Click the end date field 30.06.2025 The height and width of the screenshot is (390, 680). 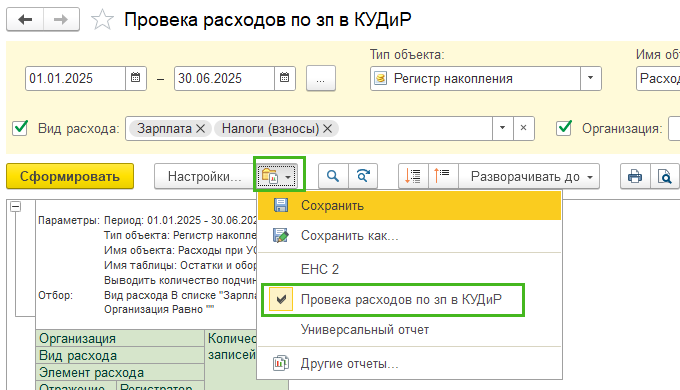pos(224,79)
